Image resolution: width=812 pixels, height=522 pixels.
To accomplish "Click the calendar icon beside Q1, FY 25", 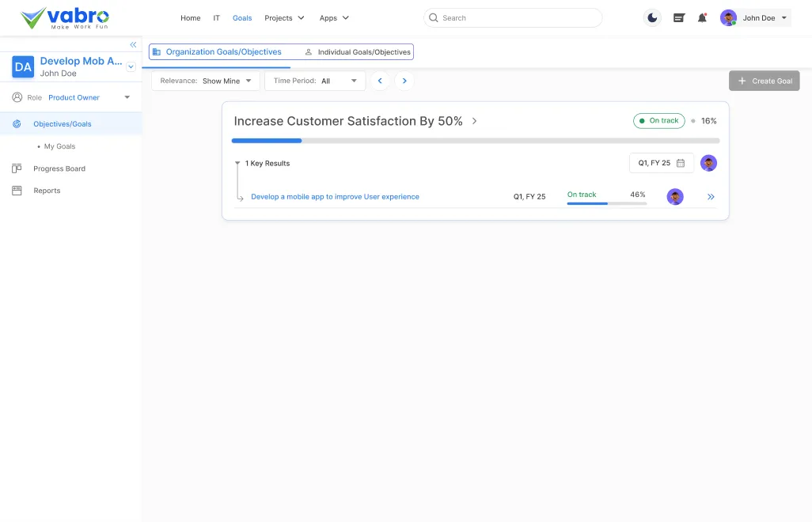I will coord(681,163).
